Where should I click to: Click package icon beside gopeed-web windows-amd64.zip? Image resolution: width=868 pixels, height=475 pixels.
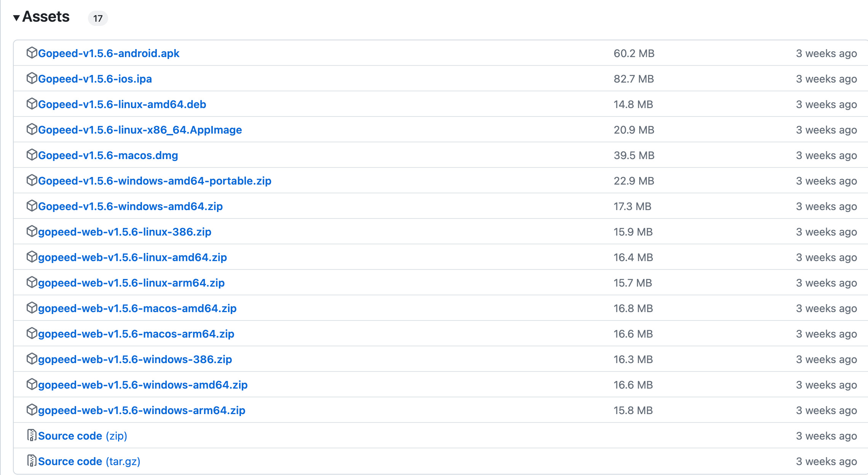coord(32,384)
